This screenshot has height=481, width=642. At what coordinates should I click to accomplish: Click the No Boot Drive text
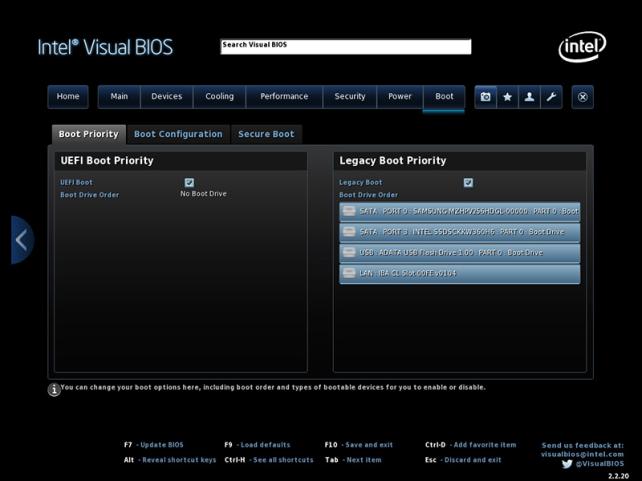point(203,194)
